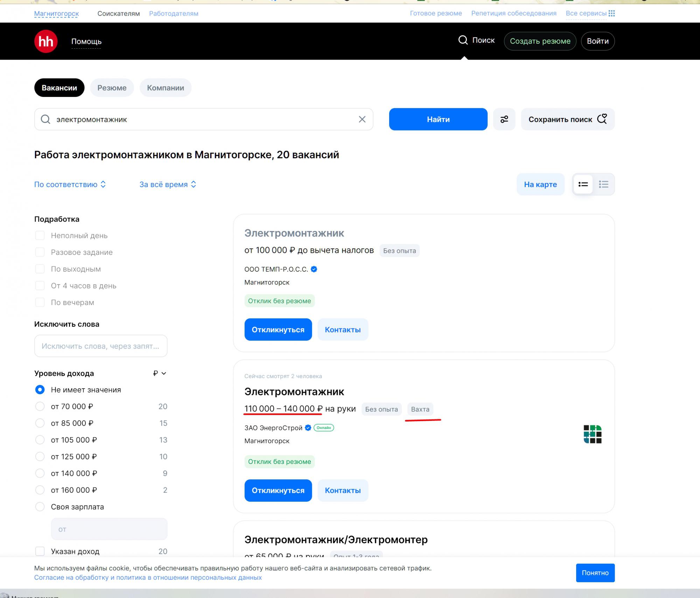Choose the Своя зарплата radio button
Viewport: 700px width, 598px height.
[40, 507]
